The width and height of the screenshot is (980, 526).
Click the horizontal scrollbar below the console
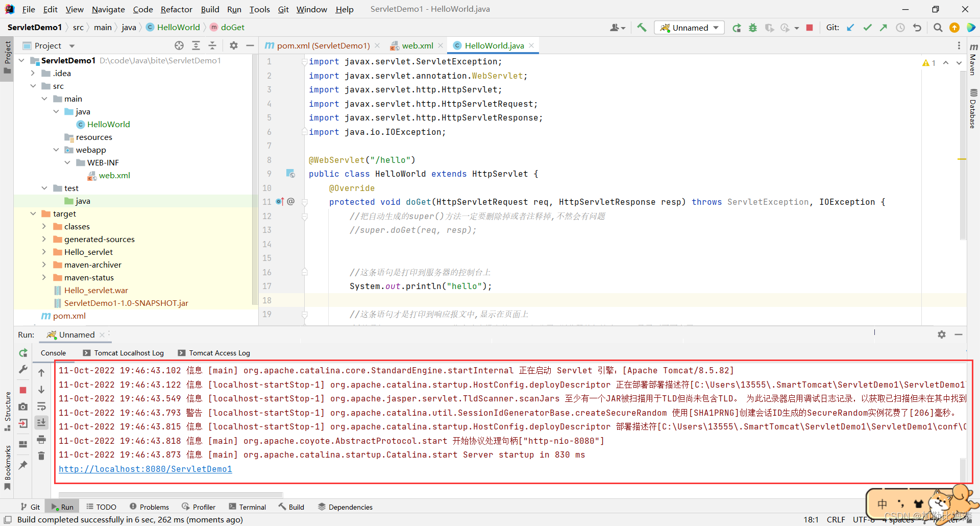171,494
